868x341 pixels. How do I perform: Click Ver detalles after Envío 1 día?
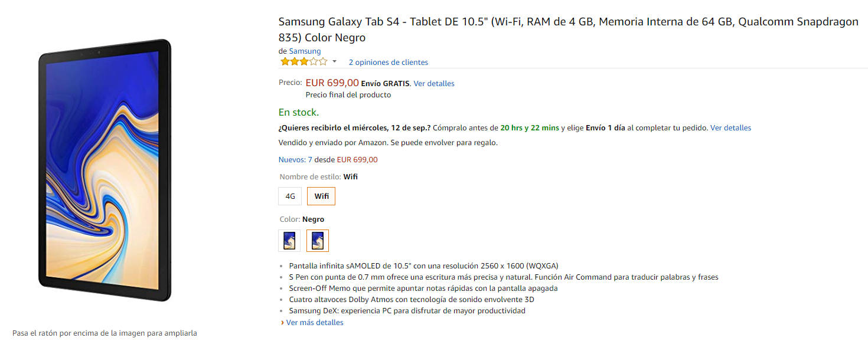pyautogui.click(x=730, y=128)
